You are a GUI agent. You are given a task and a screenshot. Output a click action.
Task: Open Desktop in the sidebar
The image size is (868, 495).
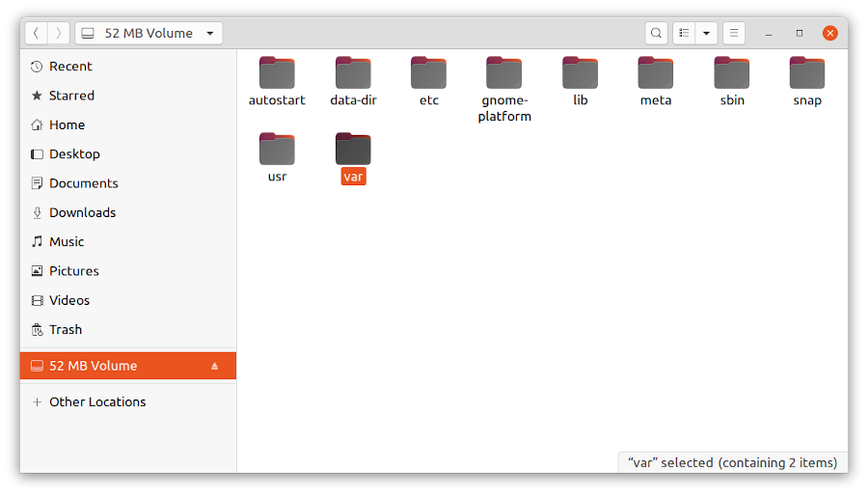128,154
